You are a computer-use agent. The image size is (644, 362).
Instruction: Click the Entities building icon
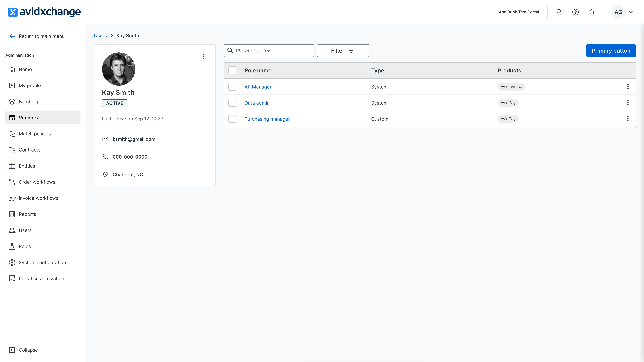point(12,166)
